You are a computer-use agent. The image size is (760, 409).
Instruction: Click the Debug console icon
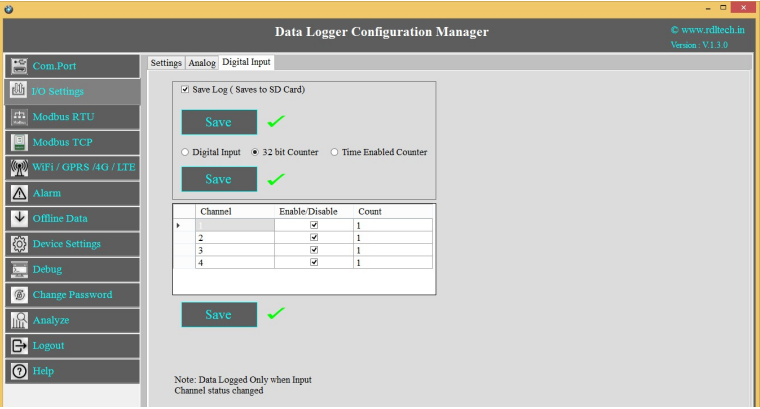[x=19, y=269]
